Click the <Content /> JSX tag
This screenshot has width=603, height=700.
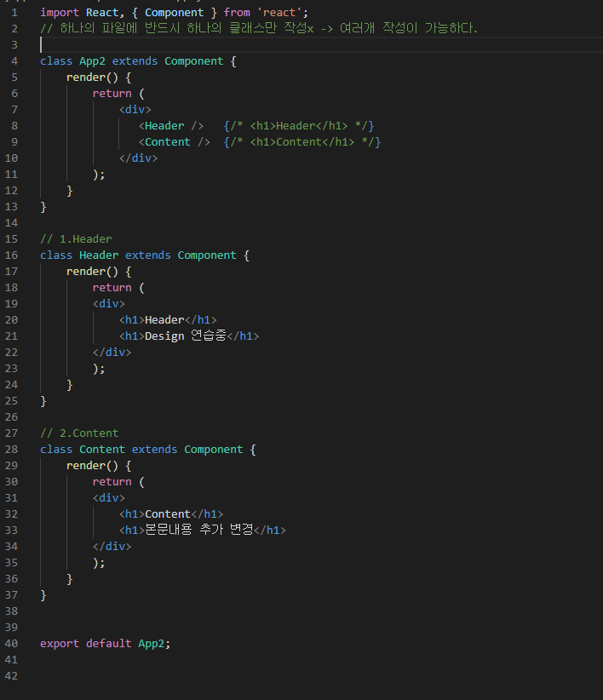(x=174, y=142)
